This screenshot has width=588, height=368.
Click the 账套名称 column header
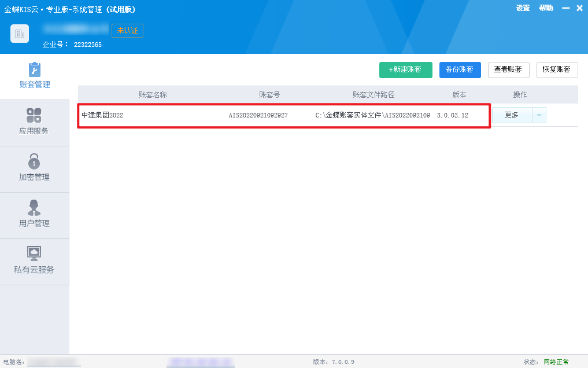click(153, 94)
